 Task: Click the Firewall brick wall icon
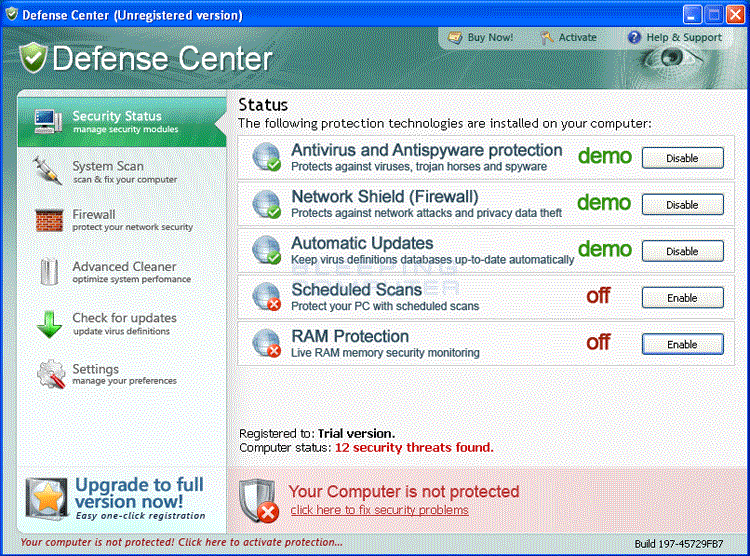[x=49, y=219]
